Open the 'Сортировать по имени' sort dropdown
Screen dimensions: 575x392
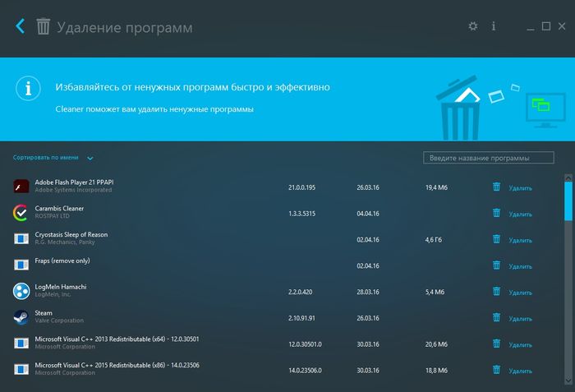(x=53, y=158)
